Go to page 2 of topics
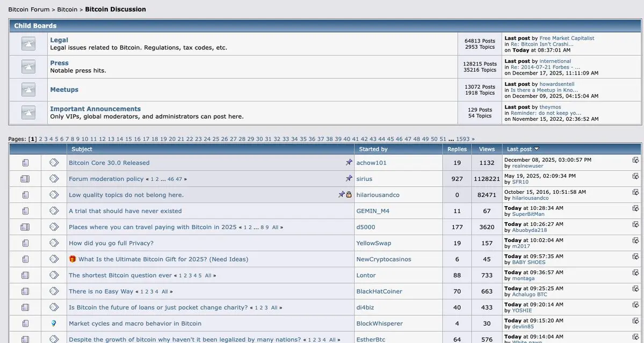Image resolution: width=644 pixels, height=343 pixels. click(41, 139)
